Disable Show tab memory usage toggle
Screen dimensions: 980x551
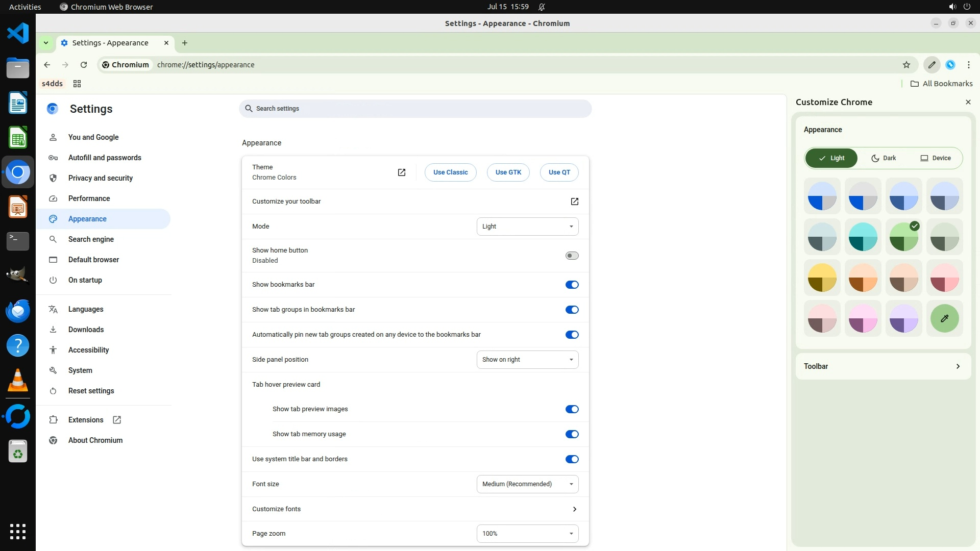click(x=572, y=434)
